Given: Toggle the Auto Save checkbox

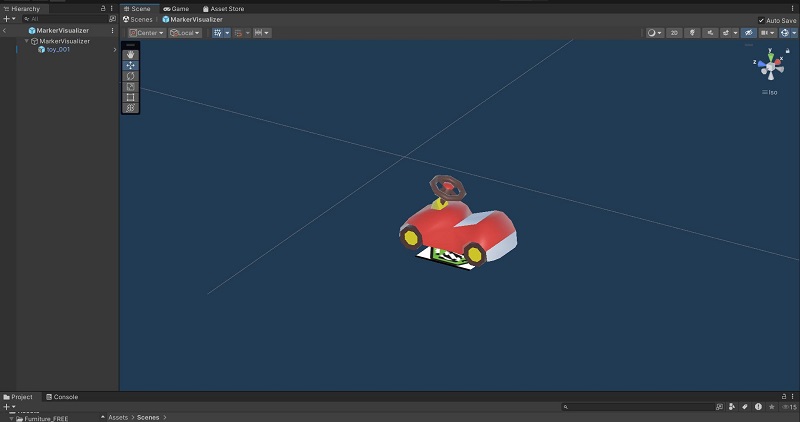Looking at the screenshot, I should coord(761,20).
